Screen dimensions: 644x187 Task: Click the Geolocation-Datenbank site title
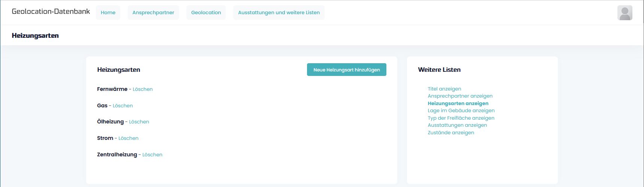tap(51, 12)
